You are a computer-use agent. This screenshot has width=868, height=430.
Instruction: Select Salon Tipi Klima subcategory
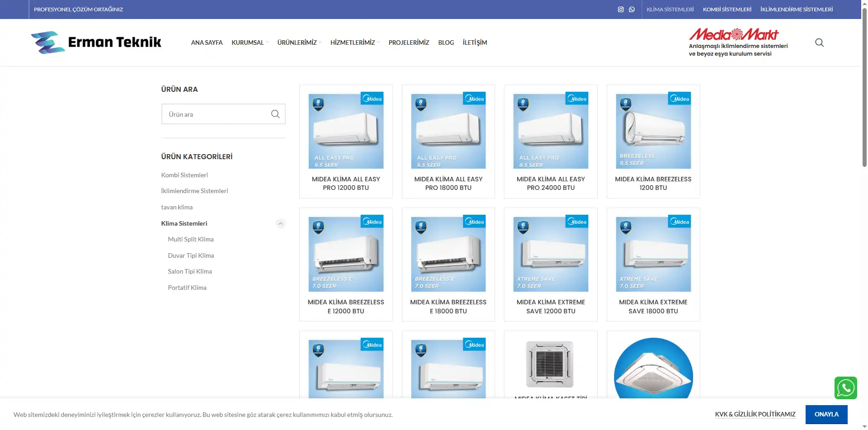point(190,271)
